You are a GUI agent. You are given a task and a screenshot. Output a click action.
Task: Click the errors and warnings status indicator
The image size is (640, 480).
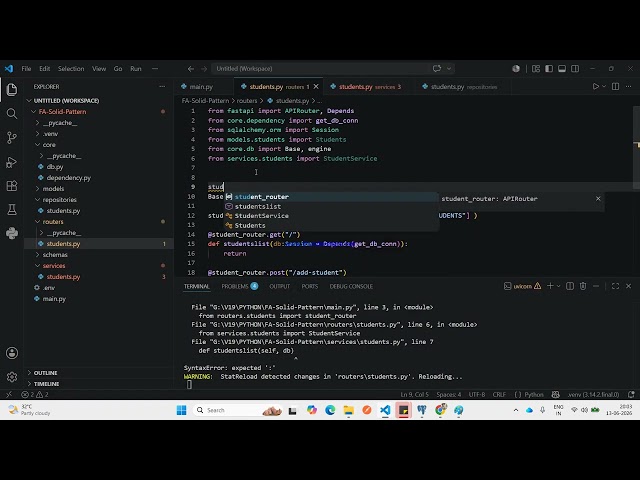(x=35, y=394)
